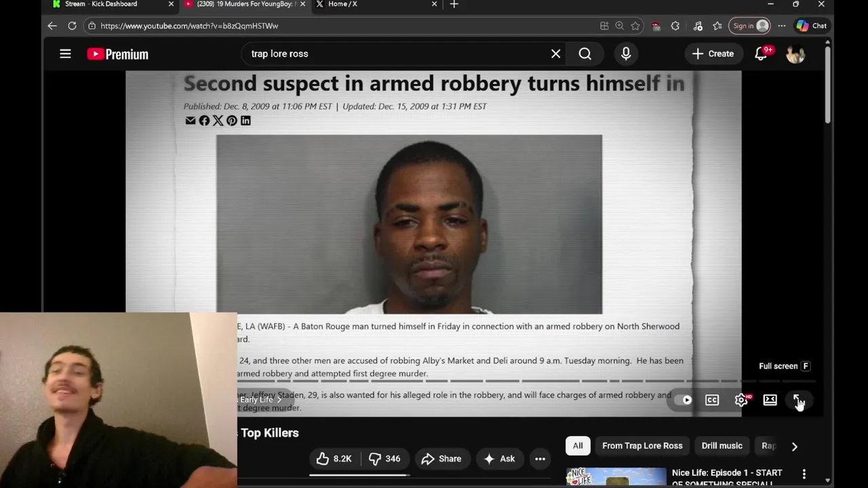
Task: Open the notifications bell
Action: click(761, 54)
